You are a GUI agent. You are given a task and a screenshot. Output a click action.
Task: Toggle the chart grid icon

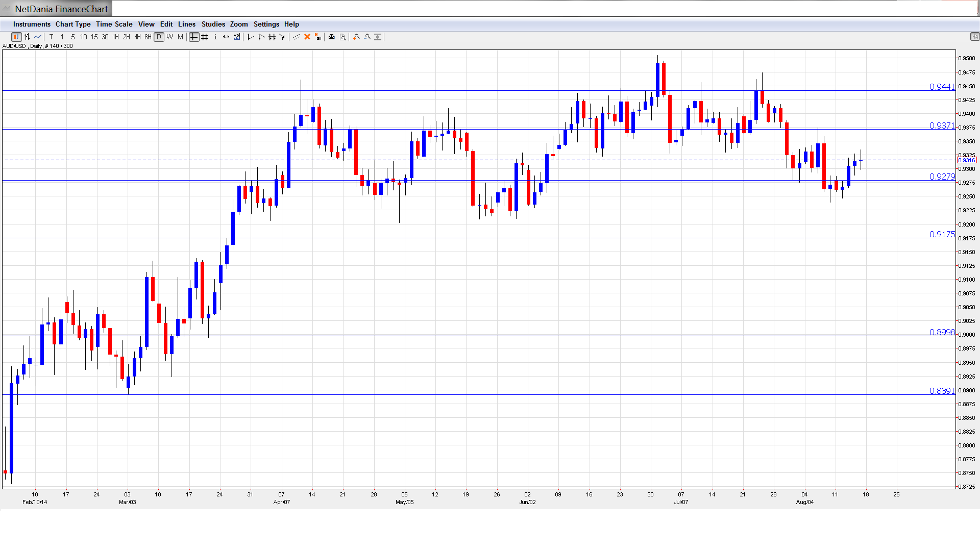(x=205, y=37)
